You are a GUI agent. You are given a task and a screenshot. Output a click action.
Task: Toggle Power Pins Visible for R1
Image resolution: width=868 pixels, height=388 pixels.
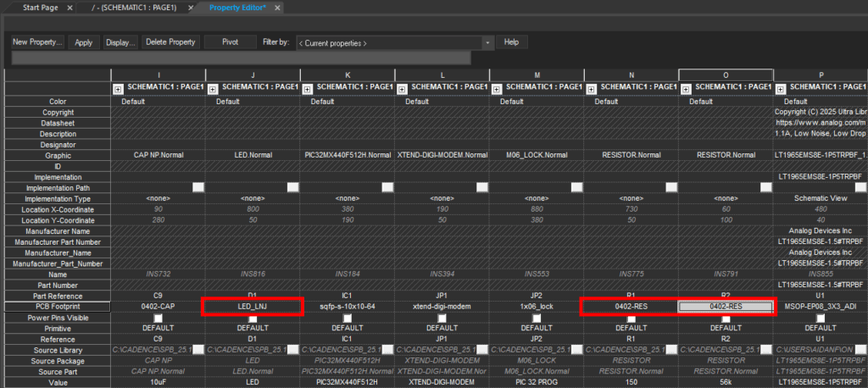tap(631, 319)
